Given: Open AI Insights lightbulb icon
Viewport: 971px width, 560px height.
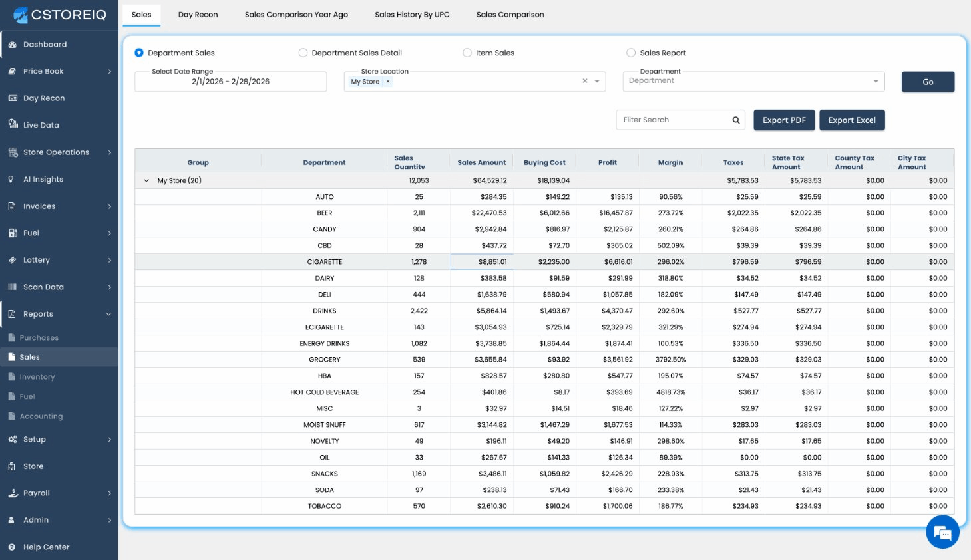Looking at the screenshot, I should pyautogui.click(x=11, y=180).
